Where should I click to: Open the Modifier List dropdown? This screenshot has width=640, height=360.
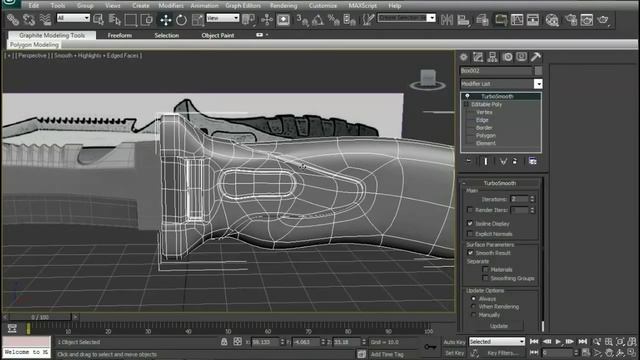[501, 84]
